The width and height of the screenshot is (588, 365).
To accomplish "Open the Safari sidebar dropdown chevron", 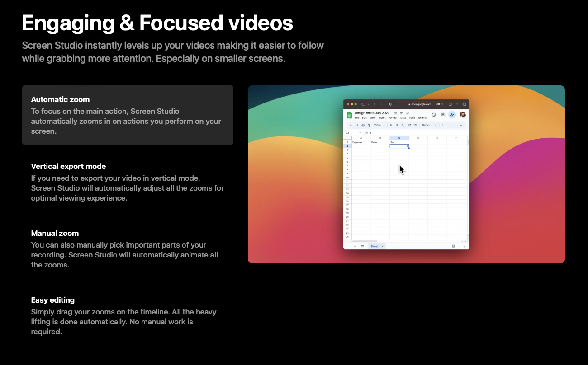I will (x=368, y=104).
